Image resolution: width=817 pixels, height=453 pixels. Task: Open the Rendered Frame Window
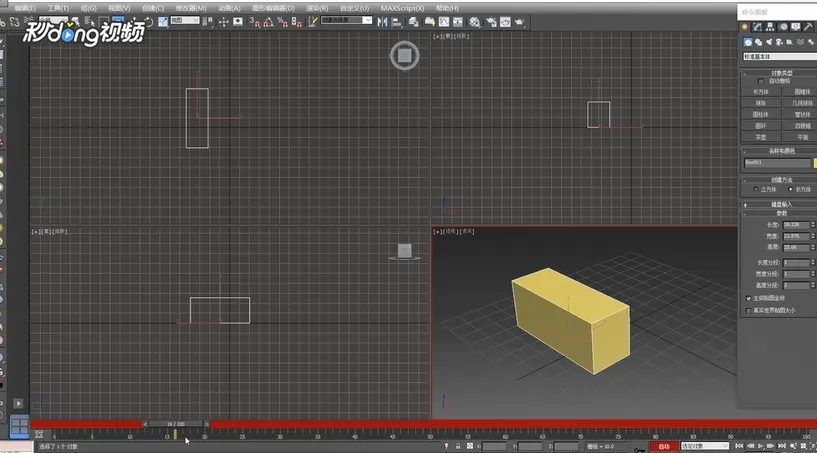[x=505, y=21]
